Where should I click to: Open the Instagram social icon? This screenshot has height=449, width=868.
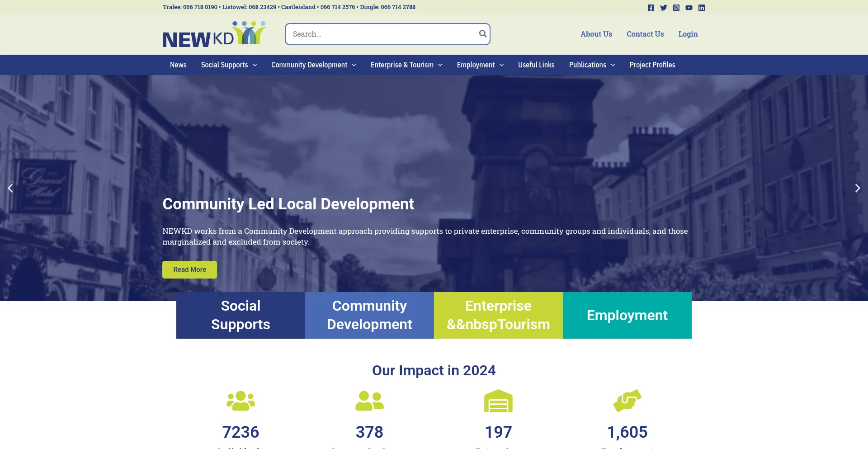676,8
